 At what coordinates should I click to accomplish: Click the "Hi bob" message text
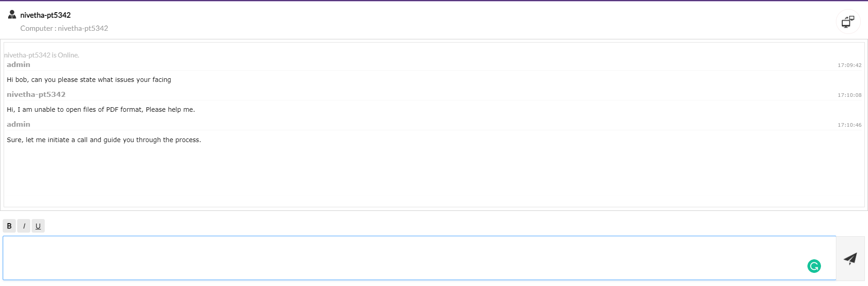pyautogui.click(x=89, y=80)
